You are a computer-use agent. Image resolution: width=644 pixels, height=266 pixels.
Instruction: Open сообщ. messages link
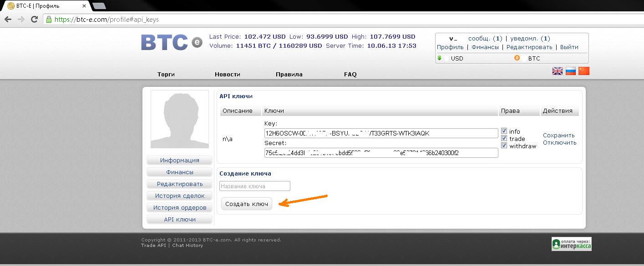tap(485, 39)
